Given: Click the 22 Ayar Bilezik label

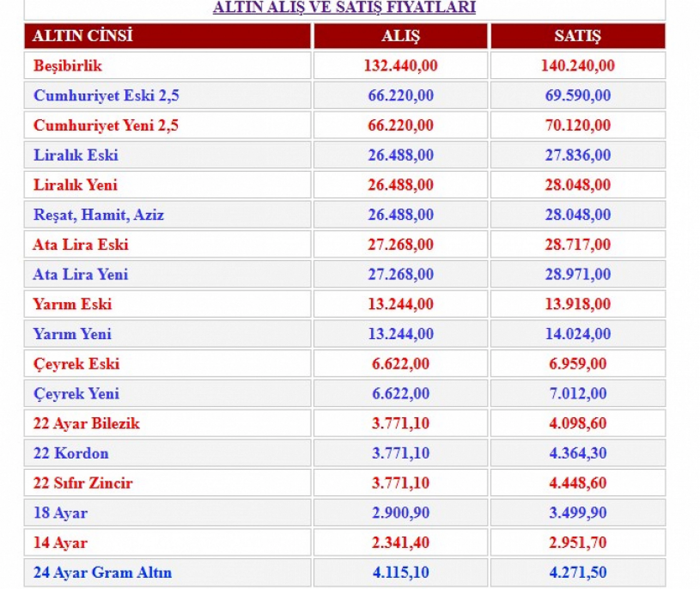Looking at the screenshot, I should [x=87, y=423].
